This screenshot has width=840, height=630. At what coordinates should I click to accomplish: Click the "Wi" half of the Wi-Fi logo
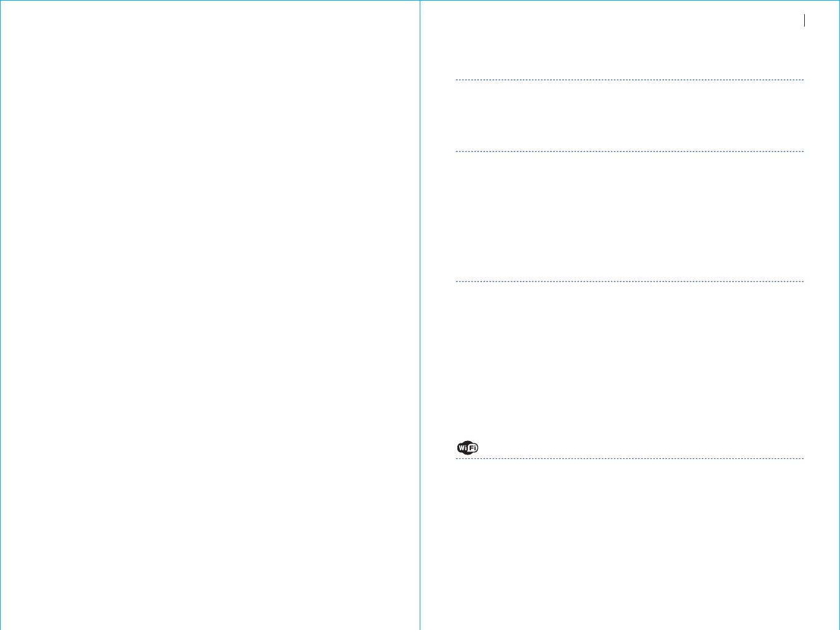(462, 448)
